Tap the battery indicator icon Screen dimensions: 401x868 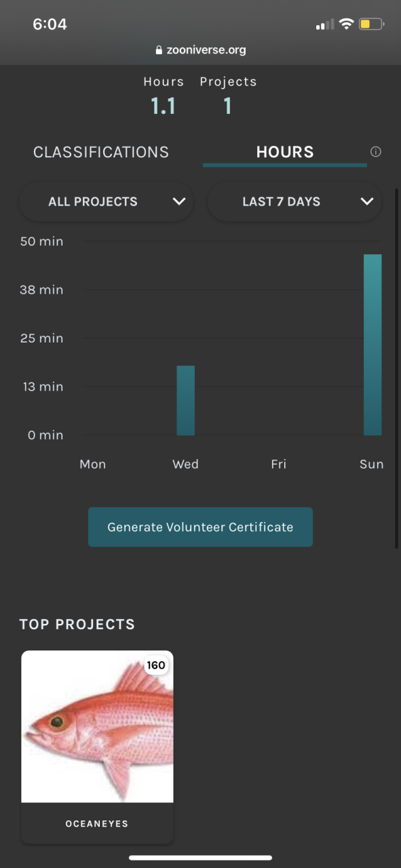[372, 24]
